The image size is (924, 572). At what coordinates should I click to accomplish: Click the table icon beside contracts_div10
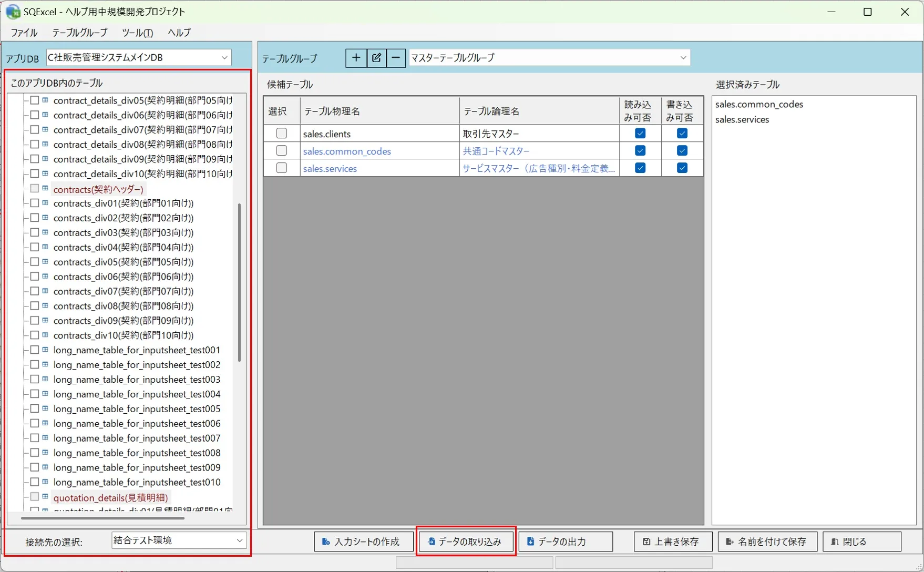click(45, 335)
